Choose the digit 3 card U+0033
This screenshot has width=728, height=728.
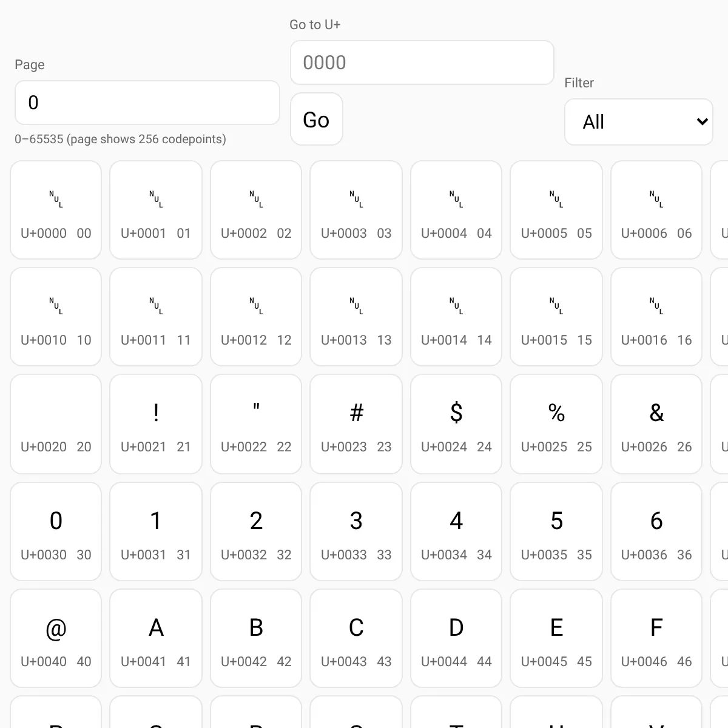[x=356, y=531]
